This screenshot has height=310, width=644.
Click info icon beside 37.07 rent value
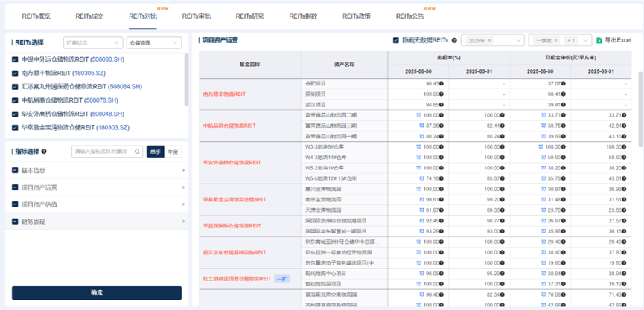(564, 84)
